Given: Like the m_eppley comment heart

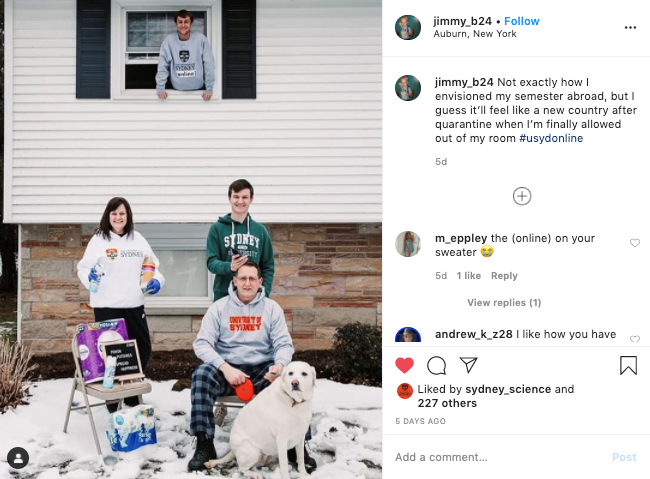Looking at the screenshot, I should pyautogui.click(x=635, y=243).
